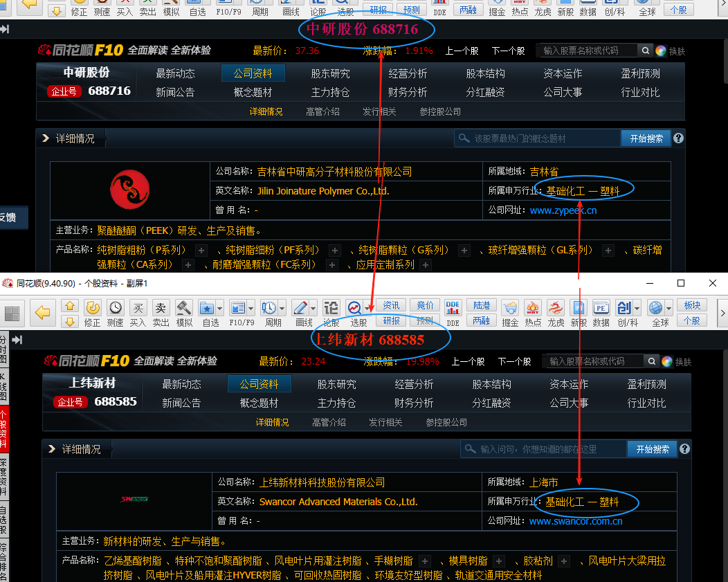Open the DDE chart icon in 副屏1
The height and width of the screenshot is (582, 728).
(x=452, y=308)
